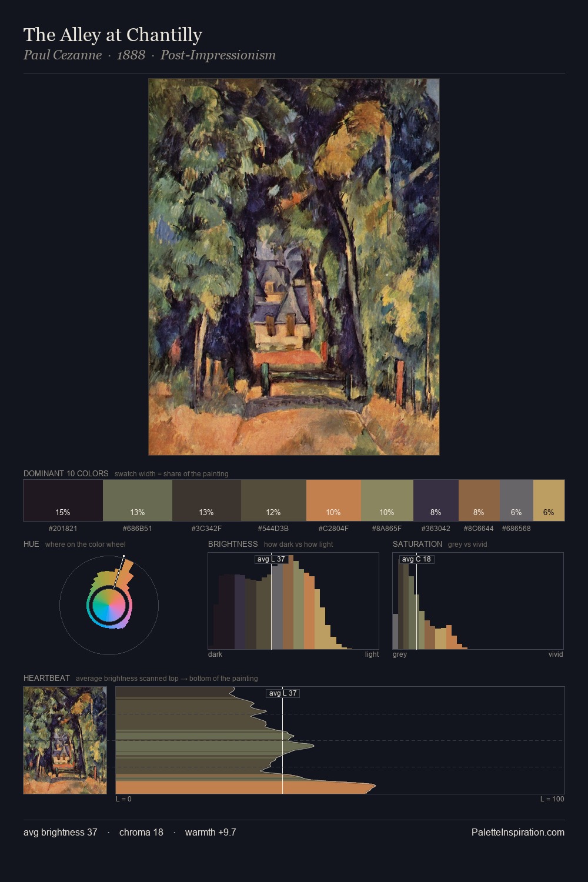Click the 'avg C 18' label in Saturation

tap(416, 559)
